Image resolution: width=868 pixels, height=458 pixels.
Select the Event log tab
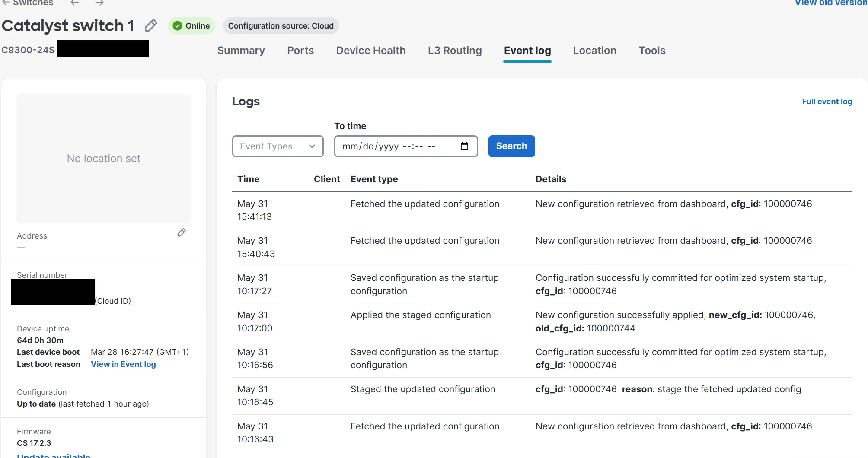(x=527, y=51)
